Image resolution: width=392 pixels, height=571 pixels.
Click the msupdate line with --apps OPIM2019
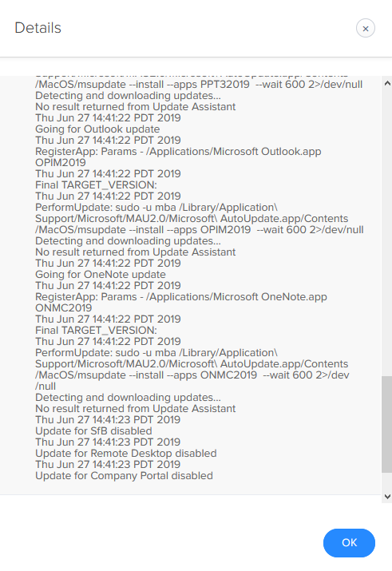[200, 230]
